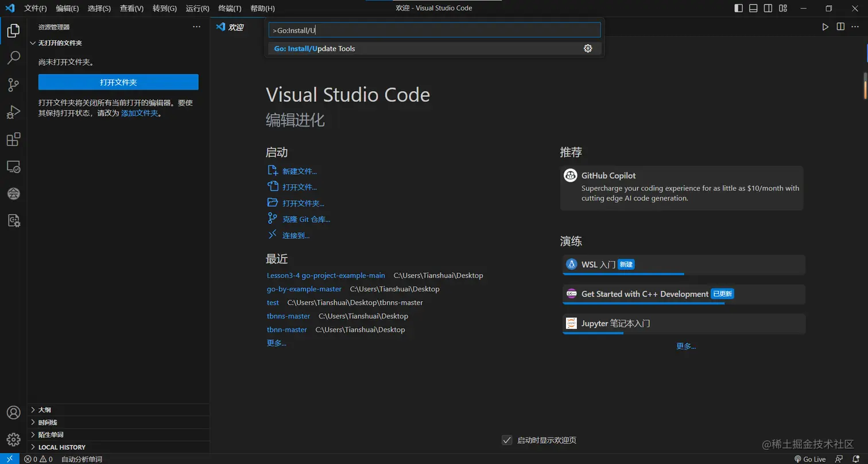868x464 pixels.
Task: Click errors and warnings count in status bar
Action: (38, 459)
